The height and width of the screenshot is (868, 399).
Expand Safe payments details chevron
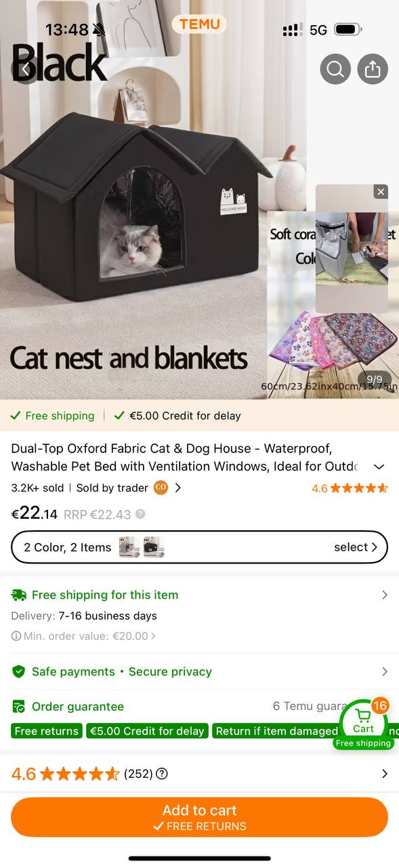385,671
